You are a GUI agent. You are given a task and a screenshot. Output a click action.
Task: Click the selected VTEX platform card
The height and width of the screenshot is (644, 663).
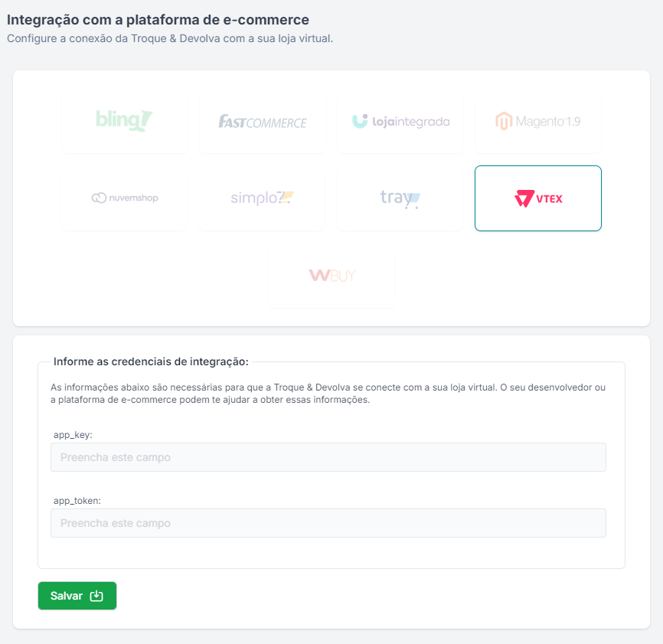[x=538, y=198]
